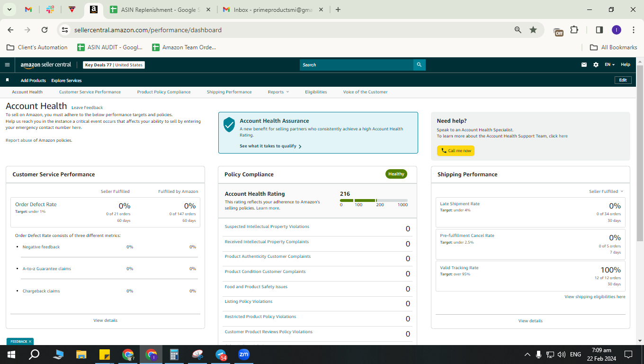
Task: Click the extension icon labeled Off
Action: point(558,31)
